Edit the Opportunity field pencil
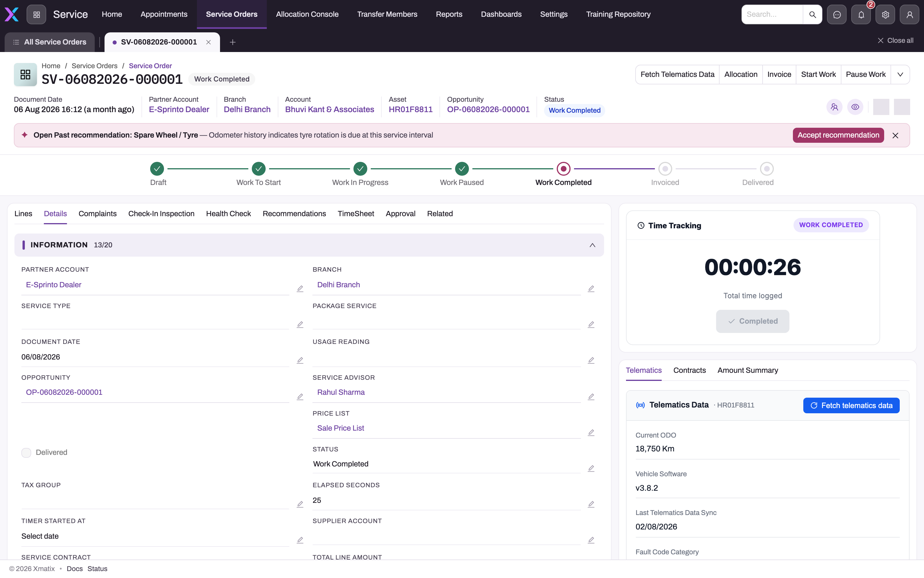 pyautogui.click(x=300, y=397)
